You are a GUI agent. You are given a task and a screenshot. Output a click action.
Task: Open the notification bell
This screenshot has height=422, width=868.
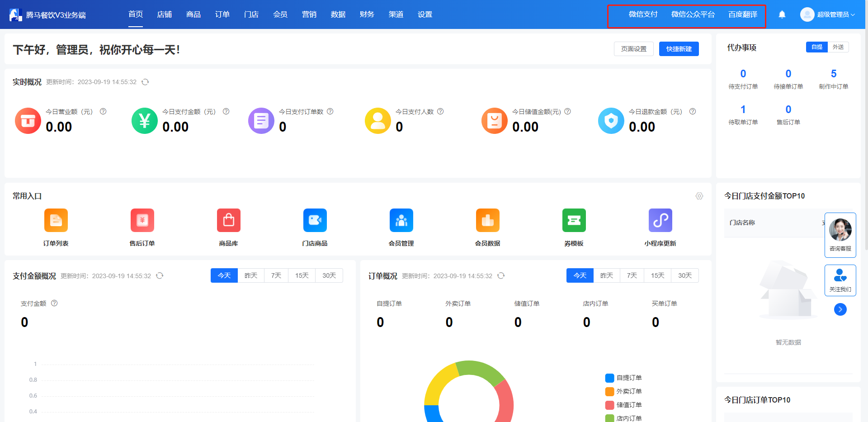click(782, 14)
